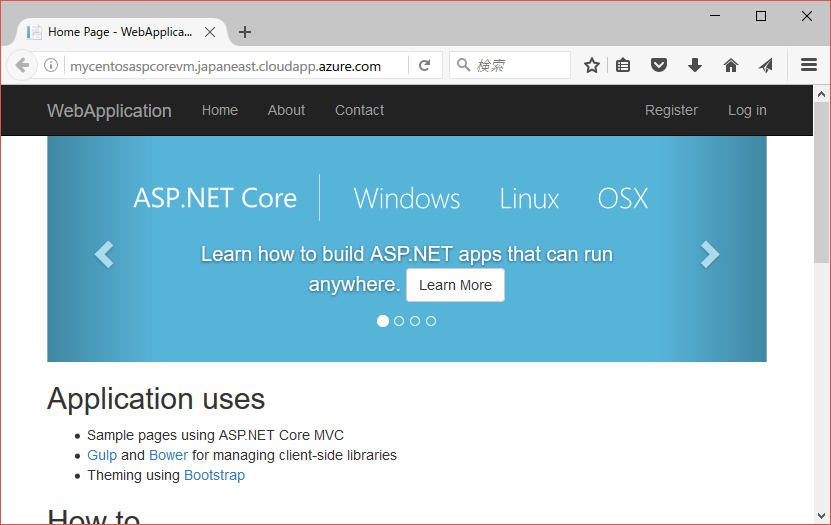Screen dimensions: 831x525
Task: Go to Home in navbar
Action: (219, 110)
